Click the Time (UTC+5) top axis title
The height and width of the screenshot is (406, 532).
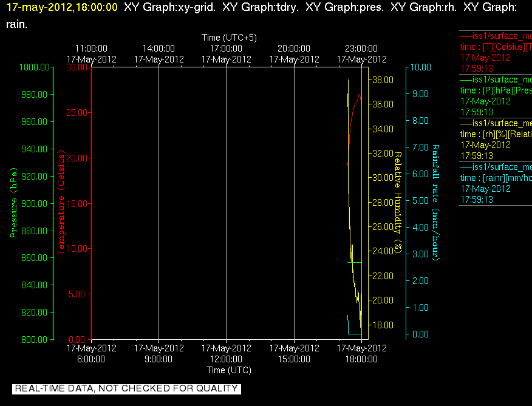click(229, 37)
